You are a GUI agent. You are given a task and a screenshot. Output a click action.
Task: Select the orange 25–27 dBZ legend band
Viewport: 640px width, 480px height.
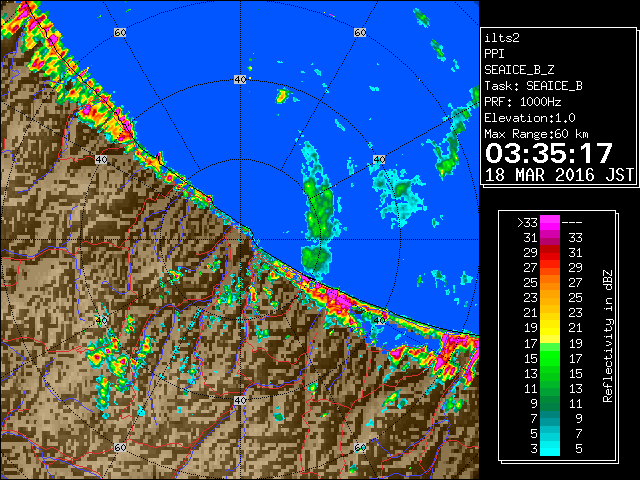[549, 282]
